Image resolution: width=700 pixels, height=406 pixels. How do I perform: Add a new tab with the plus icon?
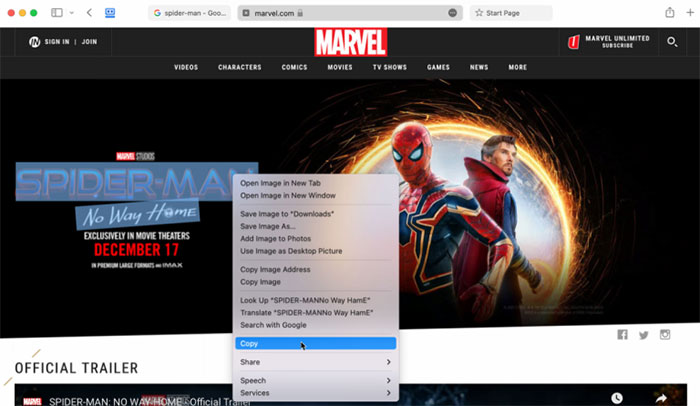[690, 13]
